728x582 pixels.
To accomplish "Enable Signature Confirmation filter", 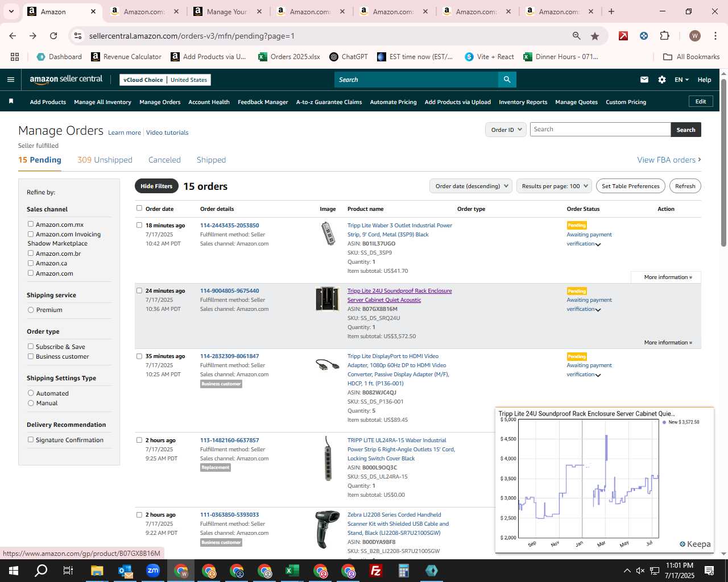I will click(31, 439).
